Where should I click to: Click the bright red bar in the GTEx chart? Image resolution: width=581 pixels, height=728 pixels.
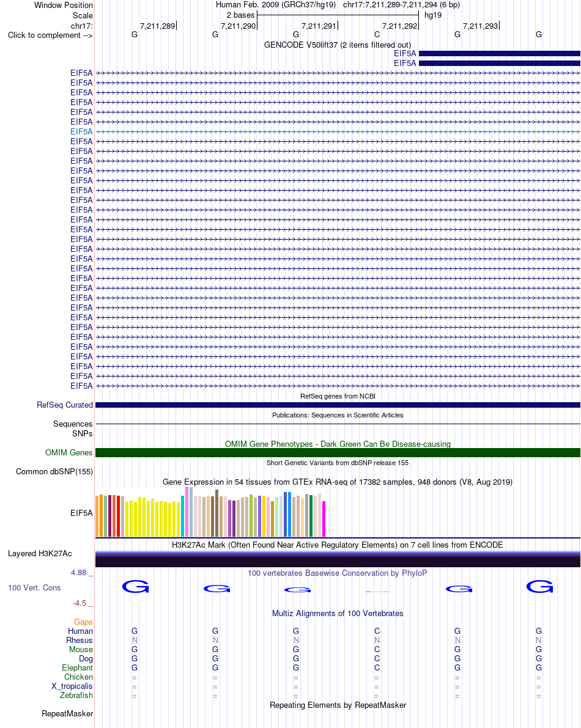tap(119, 517)
